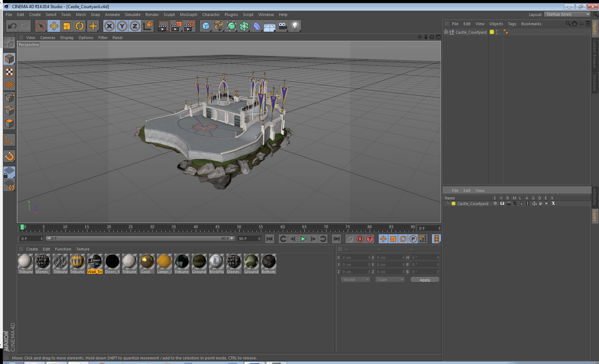599x364 pixels.
Task: Click the Undo arrow icon
Action: [x=12, y=26]
